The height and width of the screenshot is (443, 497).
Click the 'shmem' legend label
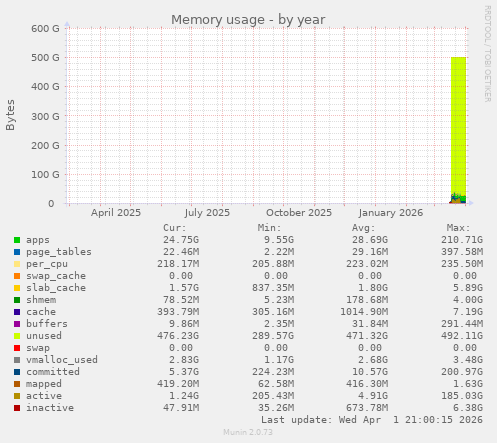point(41,300)
